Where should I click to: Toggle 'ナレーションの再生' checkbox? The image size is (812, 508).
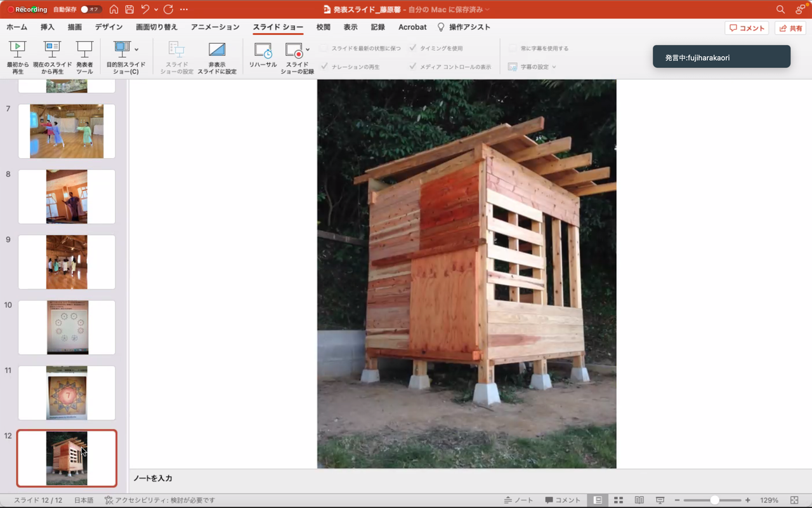point(324,67)
